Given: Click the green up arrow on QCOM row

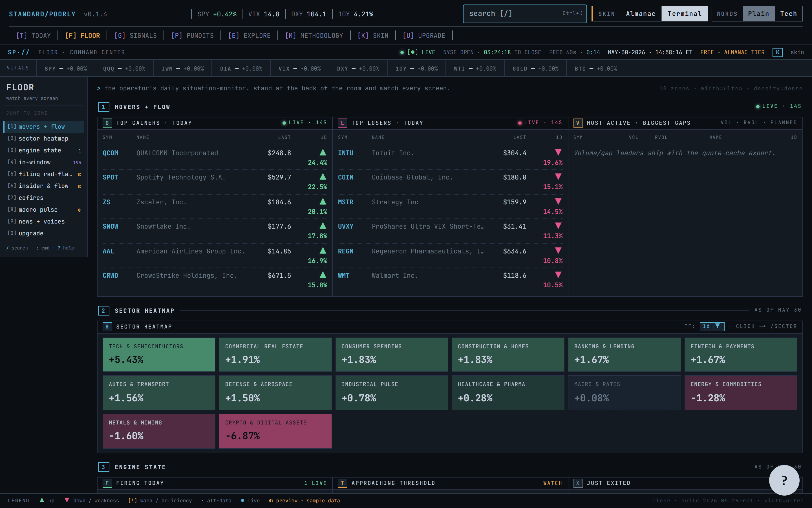Looking at the screenshot, I should pyautogui.click(x=323, y=152).
